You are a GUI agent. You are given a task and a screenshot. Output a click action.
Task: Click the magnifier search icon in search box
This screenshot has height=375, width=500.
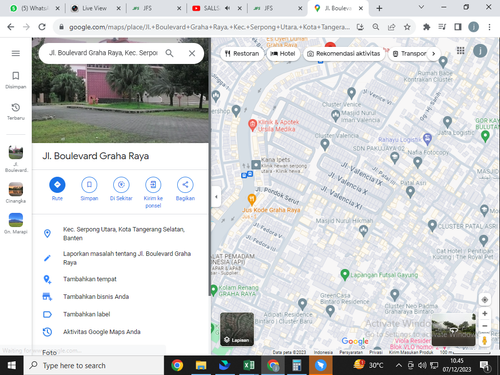(169, 53)
